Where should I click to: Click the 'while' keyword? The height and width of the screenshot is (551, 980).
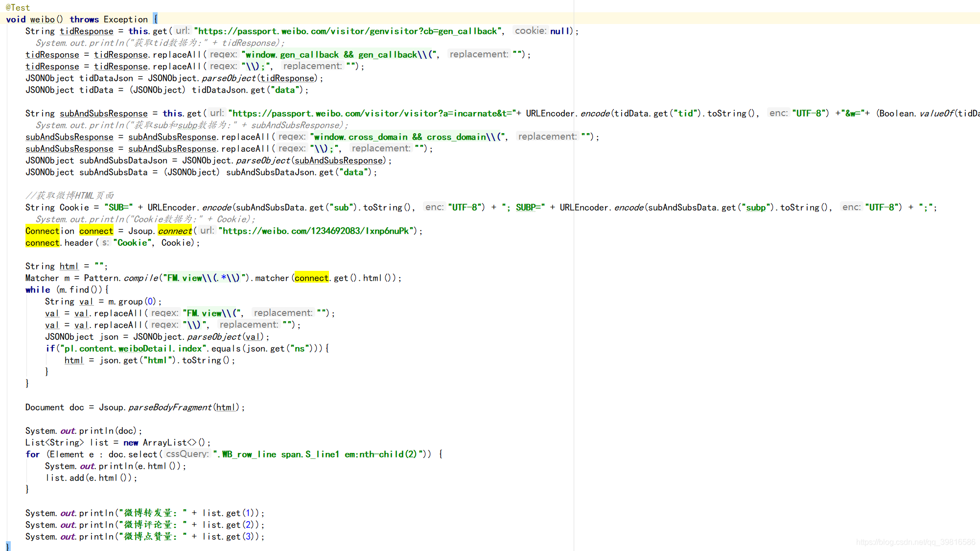(x=38, y=289)
